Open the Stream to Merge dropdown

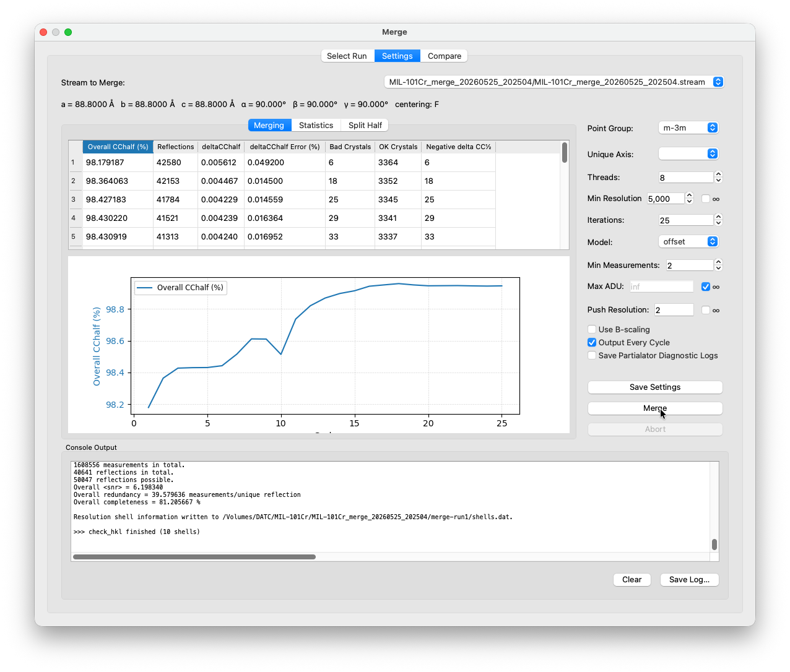(553, 82)
